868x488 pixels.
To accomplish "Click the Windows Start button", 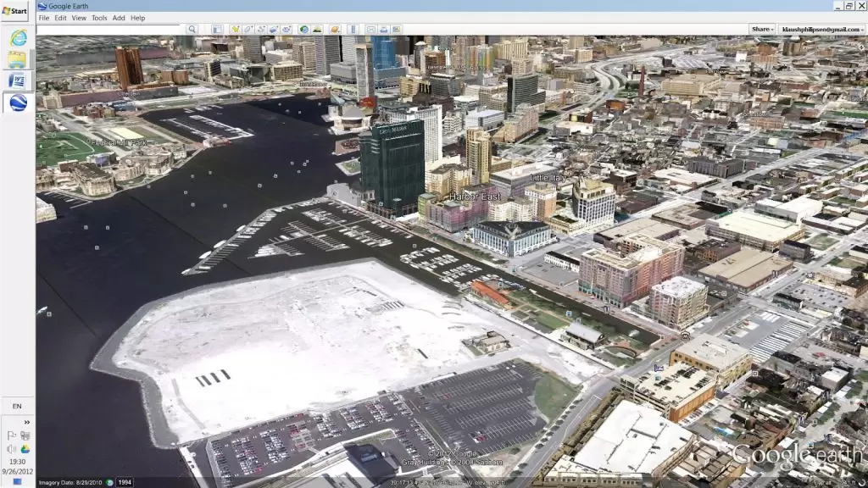I will click(14, 10).
